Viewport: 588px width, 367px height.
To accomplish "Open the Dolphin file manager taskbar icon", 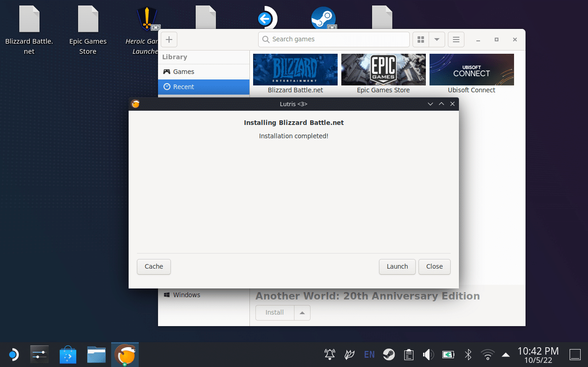I will [x=96, y=355].
